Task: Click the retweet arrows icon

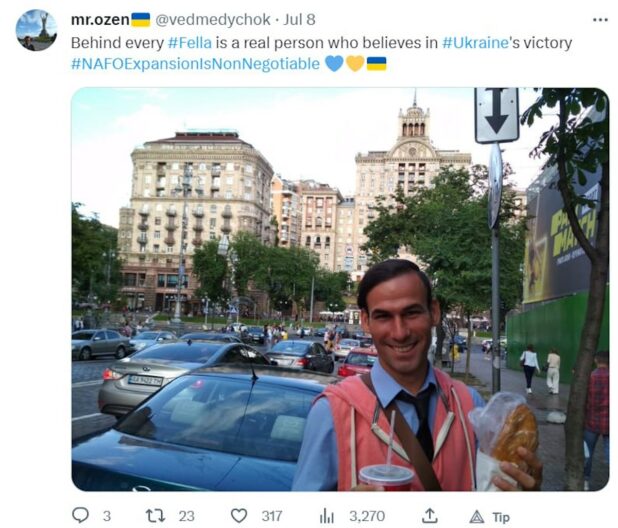Action: point(155,516)
